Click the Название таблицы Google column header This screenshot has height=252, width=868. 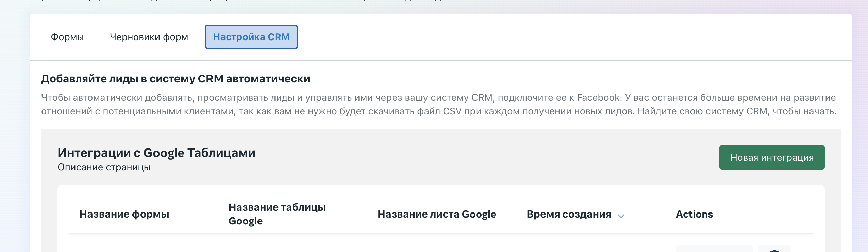pyautogui.click(x=277, y=214)
